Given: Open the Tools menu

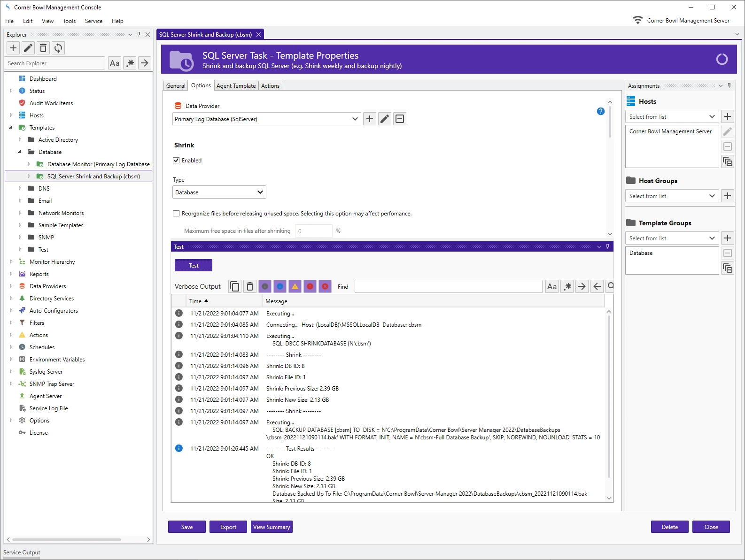Looking at the screenshot, I should pos(69,21).
